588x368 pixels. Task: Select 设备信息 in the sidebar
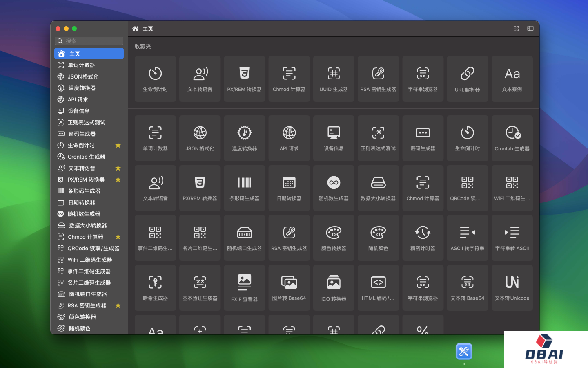click(89, 111)
